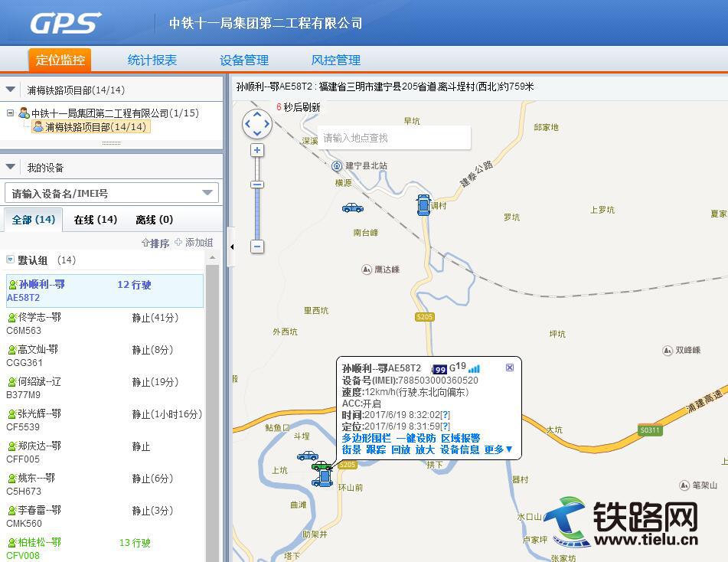Adjust the map zoom slider handle

tap(257, 185)
